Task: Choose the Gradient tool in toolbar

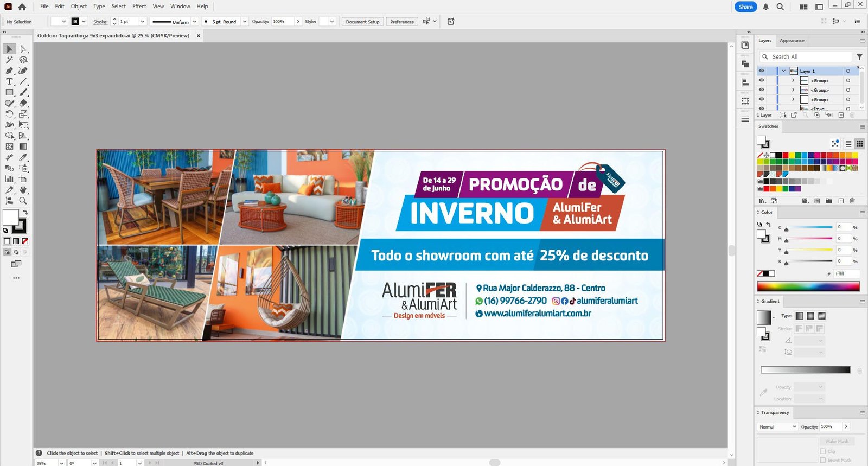Action: (x=23, y=146)
